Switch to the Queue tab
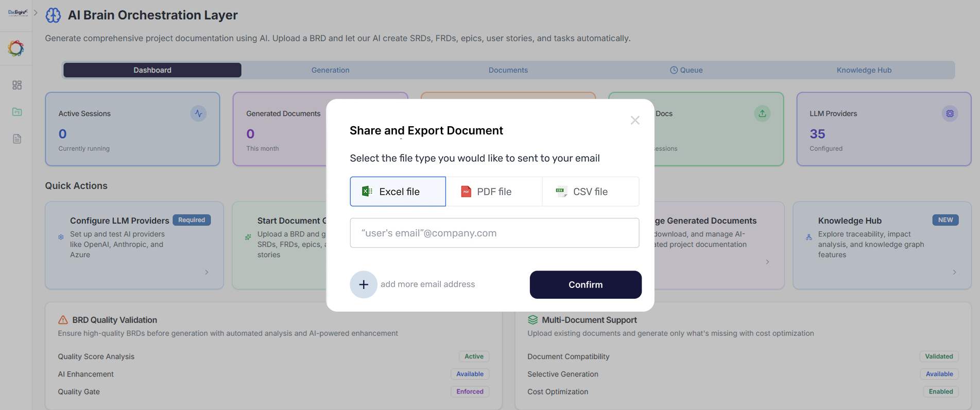Viewport: 980px width, 410px height. (686, 70)
